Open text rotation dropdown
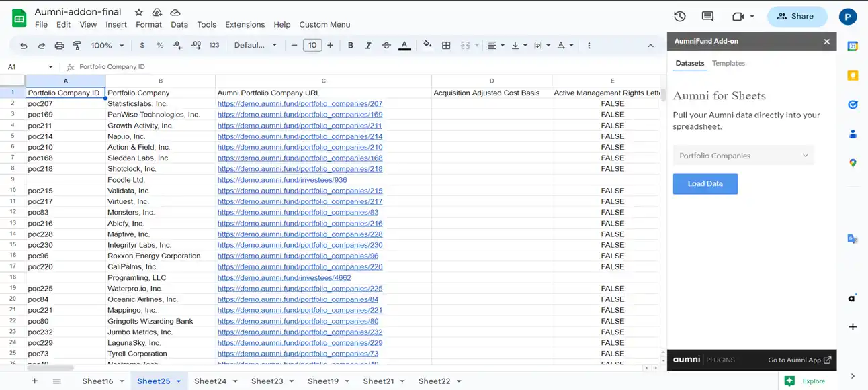The image size is (868, 390). [566, 46]
